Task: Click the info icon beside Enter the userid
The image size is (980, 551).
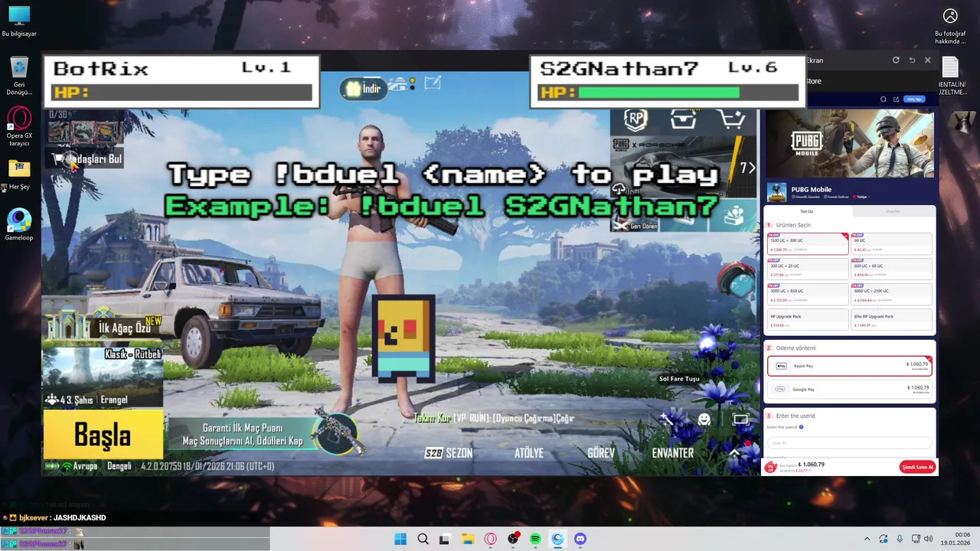Action: [801, 427]
